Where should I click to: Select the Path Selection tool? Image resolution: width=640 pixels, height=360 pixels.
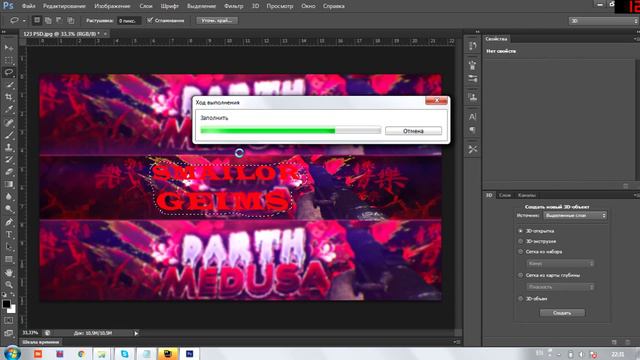[x=9, y=247]
